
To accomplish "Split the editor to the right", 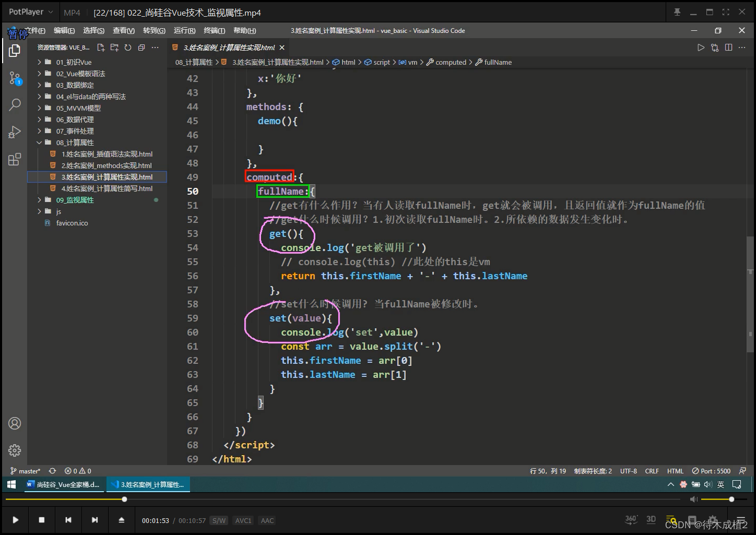I will (x=728, y=47).
